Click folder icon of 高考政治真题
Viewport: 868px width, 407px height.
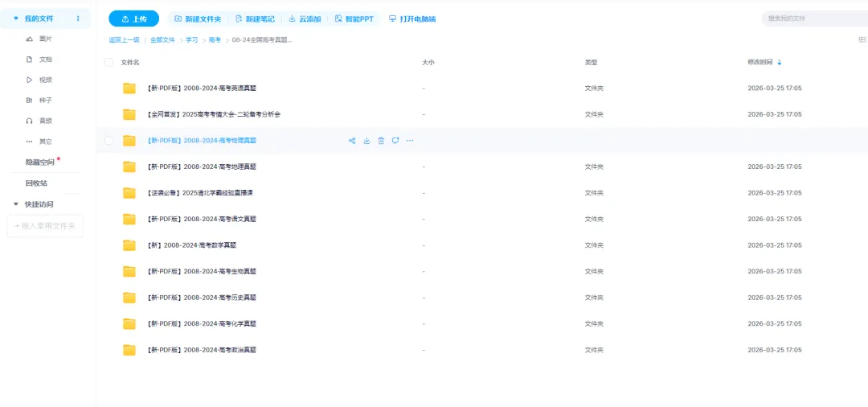(x=129, y=350)
